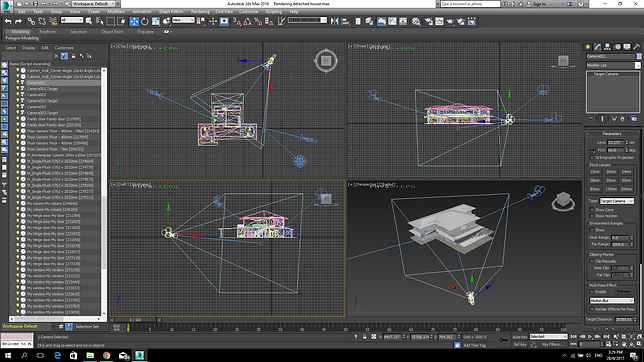
Task: Click the Perspective viewport ViewCube
Action: tap(563, 201)
